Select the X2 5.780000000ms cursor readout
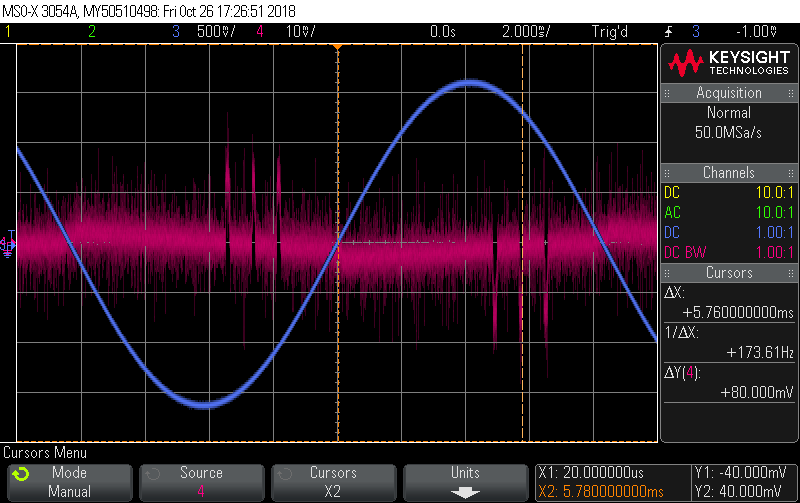Screen dimensions: 800x503 601,492
